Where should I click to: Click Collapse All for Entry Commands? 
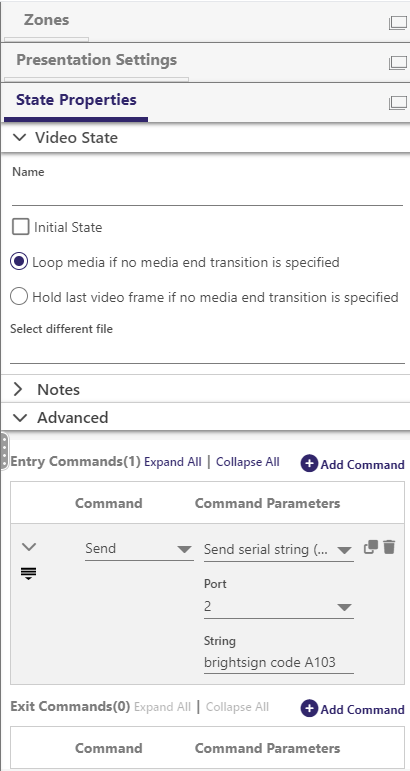click(x=248, y=462)
